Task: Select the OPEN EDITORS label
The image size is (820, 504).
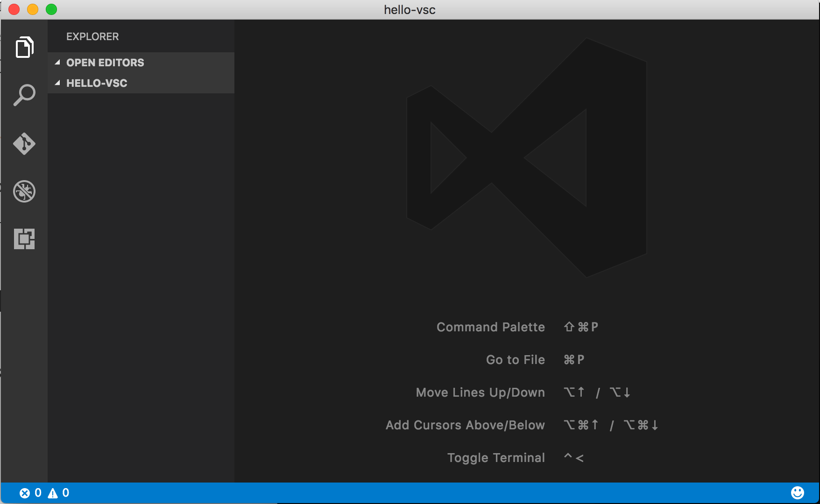Action: [105, 62]
